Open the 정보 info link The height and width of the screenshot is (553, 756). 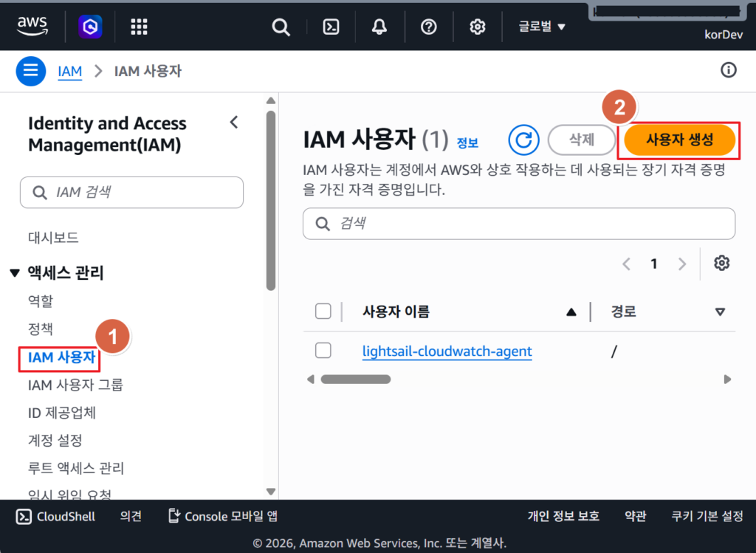(x=467, y=142)
